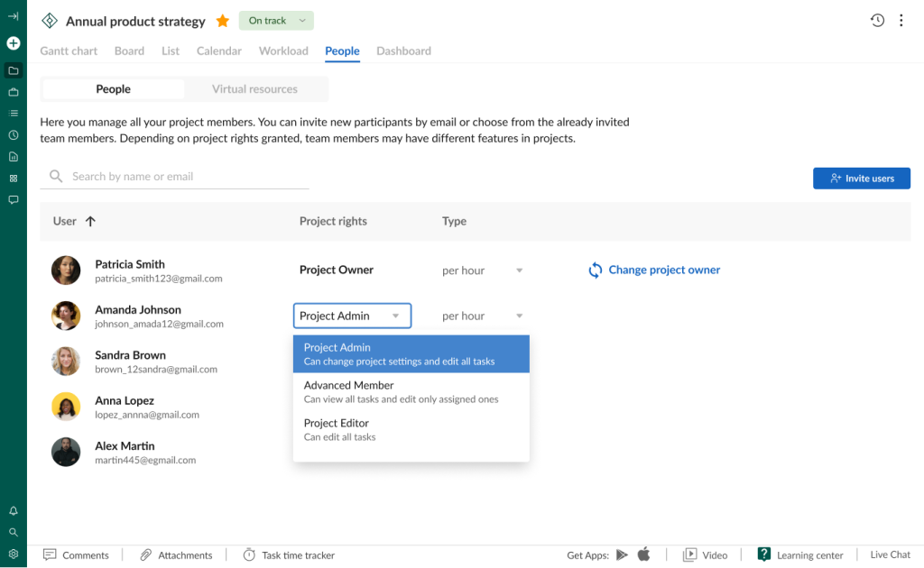The width and height of the screenshot is (924, 568).
Task: Sort by User column arrow
Action: (90, 221)
